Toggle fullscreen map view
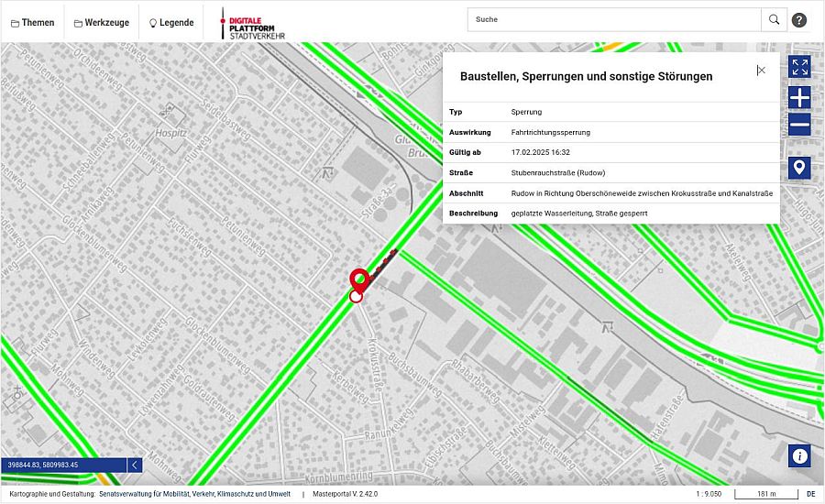This screenshot has height=504, width=825. 799,67
